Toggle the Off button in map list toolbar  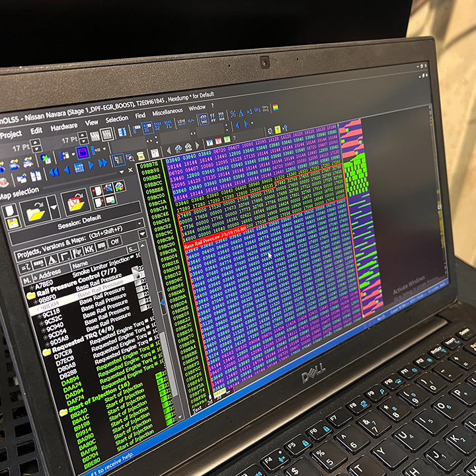coord(115,242)
